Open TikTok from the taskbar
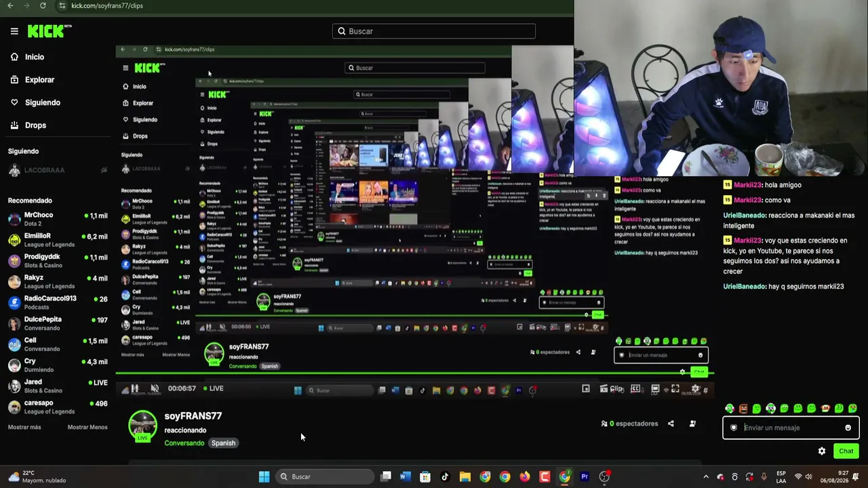Viewport: 868px width, 488px height. (445, 476)
